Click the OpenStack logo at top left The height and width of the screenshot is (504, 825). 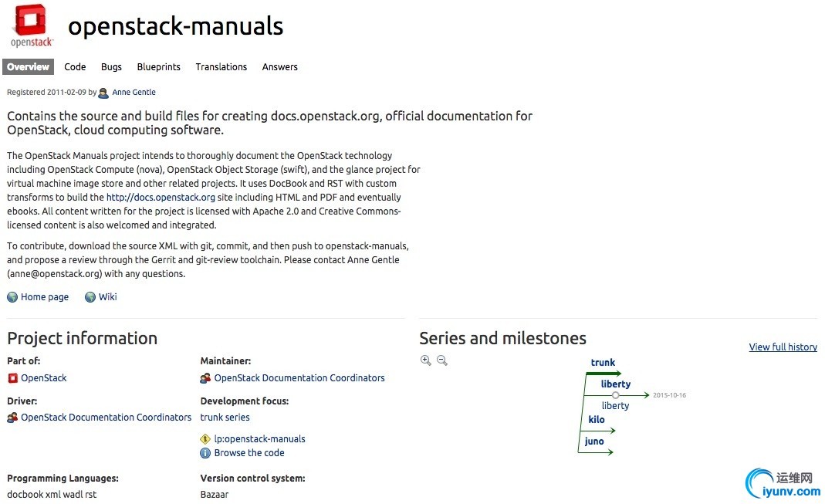[31, 25]
